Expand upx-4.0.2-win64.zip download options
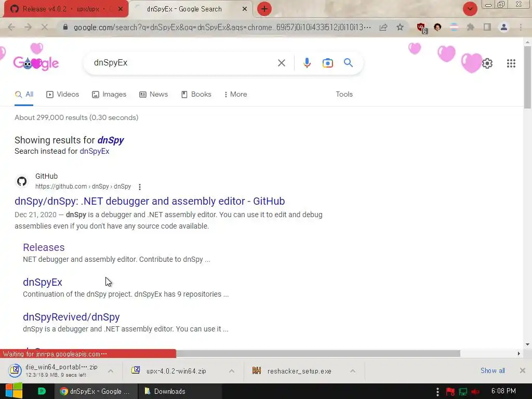Image resolution: width=532 pixels, height=399 pixels. (231, 371)
